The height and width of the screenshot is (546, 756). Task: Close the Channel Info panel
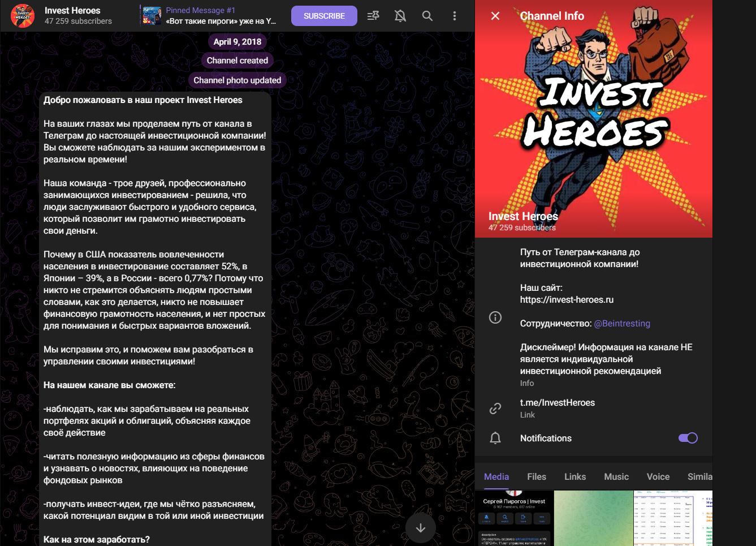click(x=495, y=16)
